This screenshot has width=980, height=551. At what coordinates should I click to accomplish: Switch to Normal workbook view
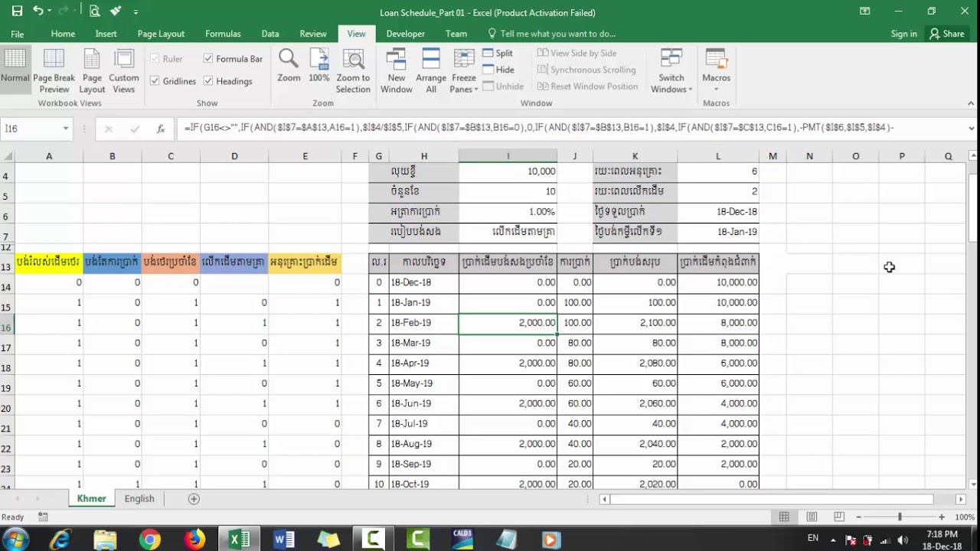click(x=15, y=70)
